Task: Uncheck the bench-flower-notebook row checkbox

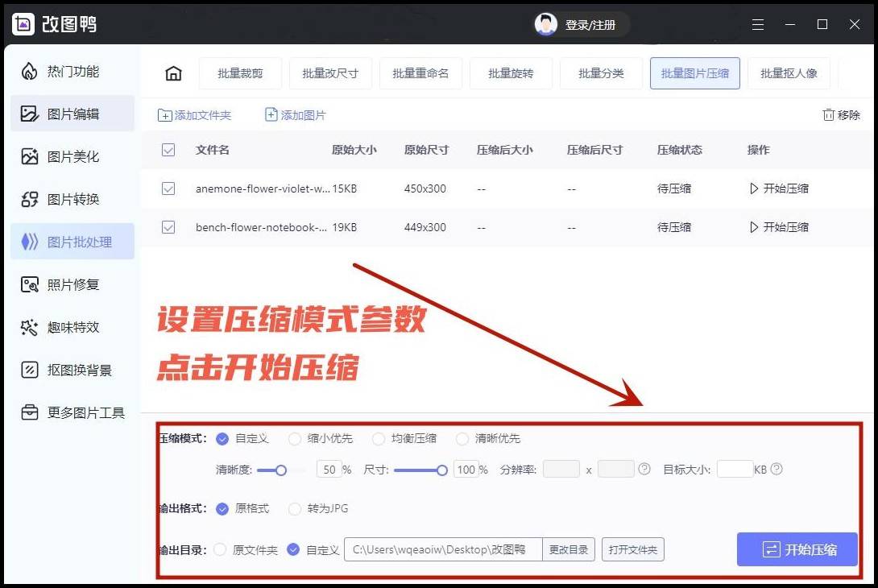Action: 168,227
